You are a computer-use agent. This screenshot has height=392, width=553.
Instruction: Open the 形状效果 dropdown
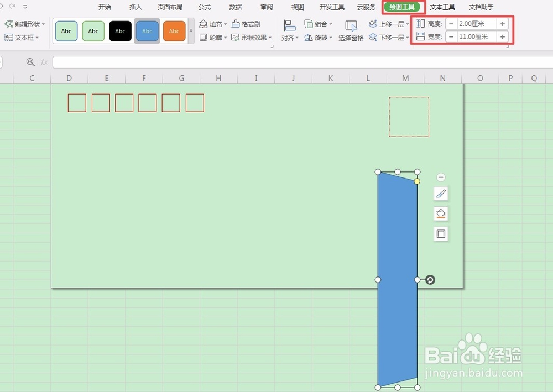[x=252, y=38]
